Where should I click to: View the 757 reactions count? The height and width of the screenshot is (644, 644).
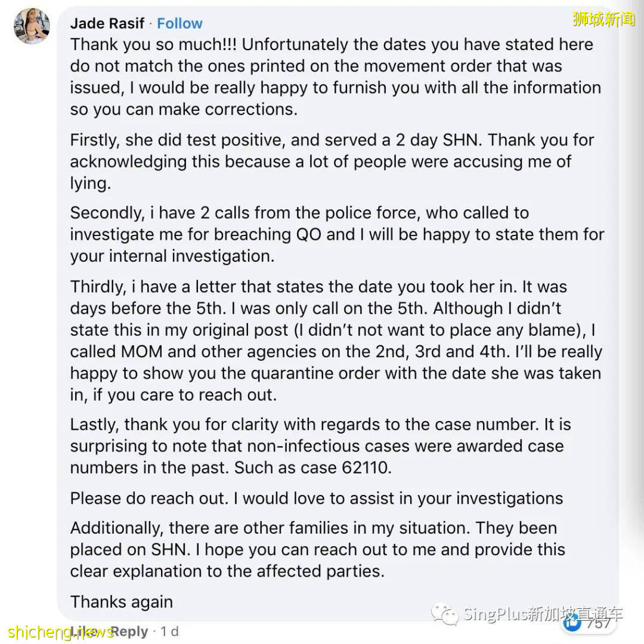click(x=598, y=623)
